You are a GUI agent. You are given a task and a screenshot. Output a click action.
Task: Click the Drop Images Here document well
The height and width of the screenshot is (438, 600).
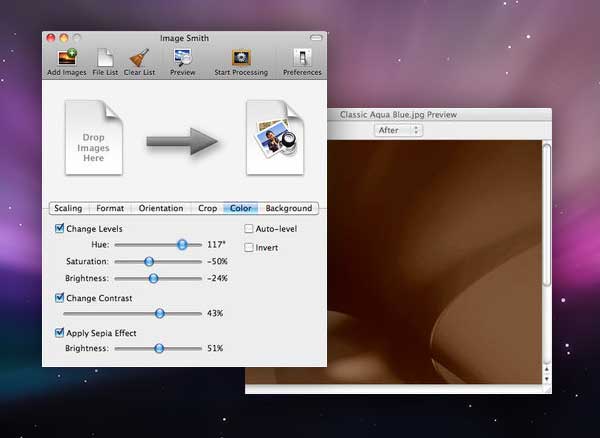94,138
